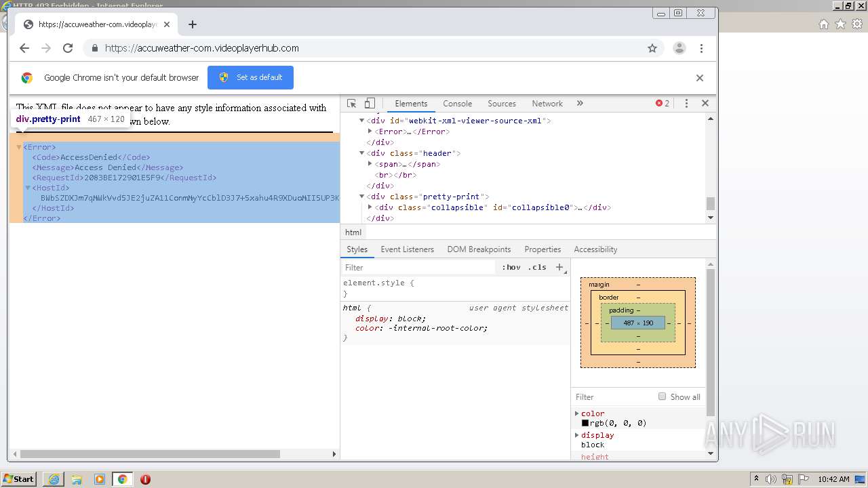Bookmark this page with star
The width and height of the screenshot is (868, 488).
[x=652, y=48]
